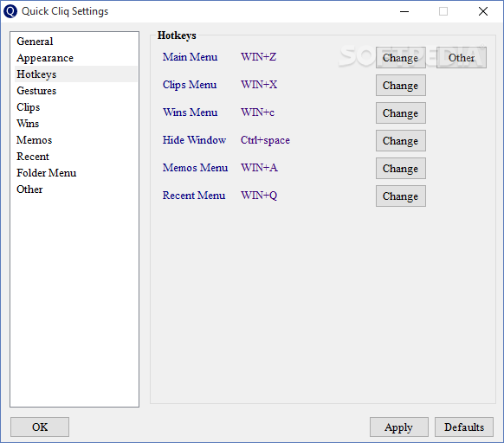Image resolution: width=504 pixels, height=443 pixels.
Task: Restore settings with the Defaults button
Action: [x=464, y=427]
